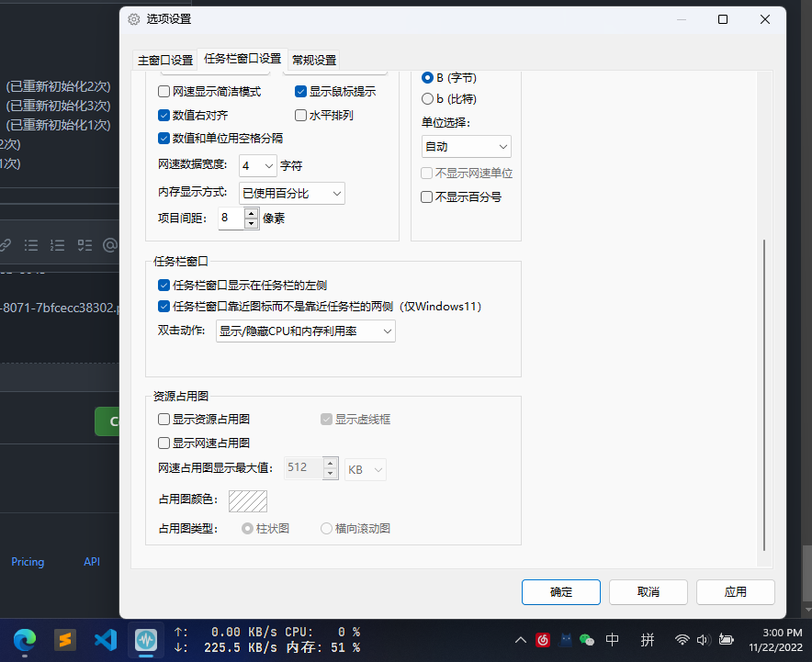This screenshot has height=662, width=812.
Task: Select the b (比特) radio button
Action: click(x=426, y=98)
